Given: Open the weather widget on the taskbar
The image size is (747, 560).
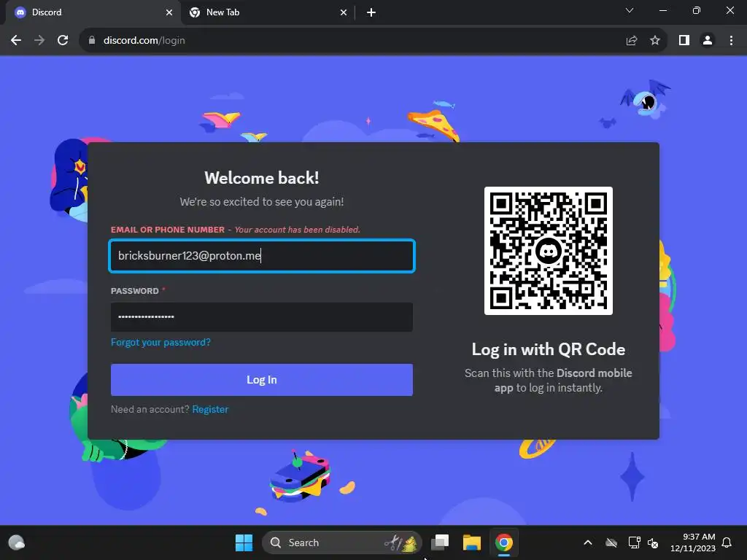Looking at the screenshot, I should click(x=17, y=542).
